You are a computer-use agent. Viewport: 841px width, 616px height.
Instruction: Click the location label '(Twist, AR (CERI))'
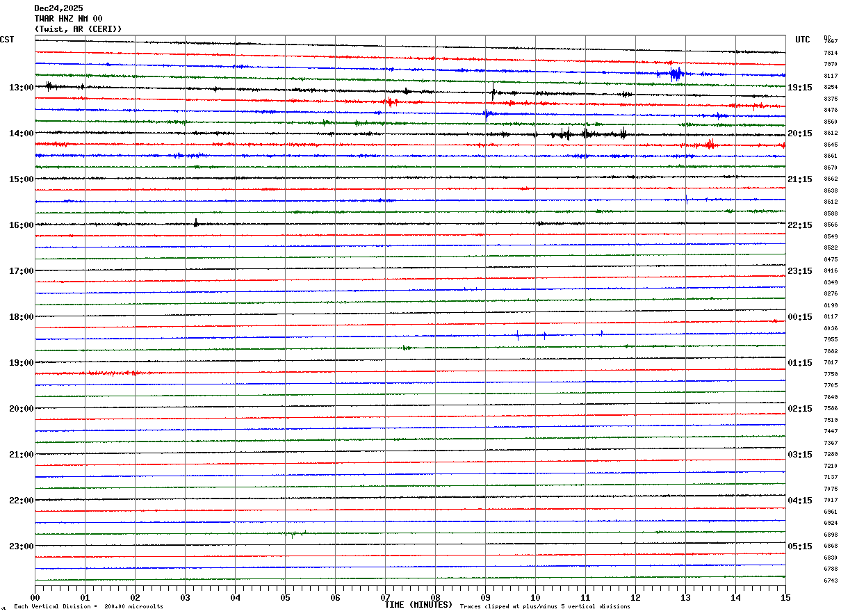[x=78, y=29]
